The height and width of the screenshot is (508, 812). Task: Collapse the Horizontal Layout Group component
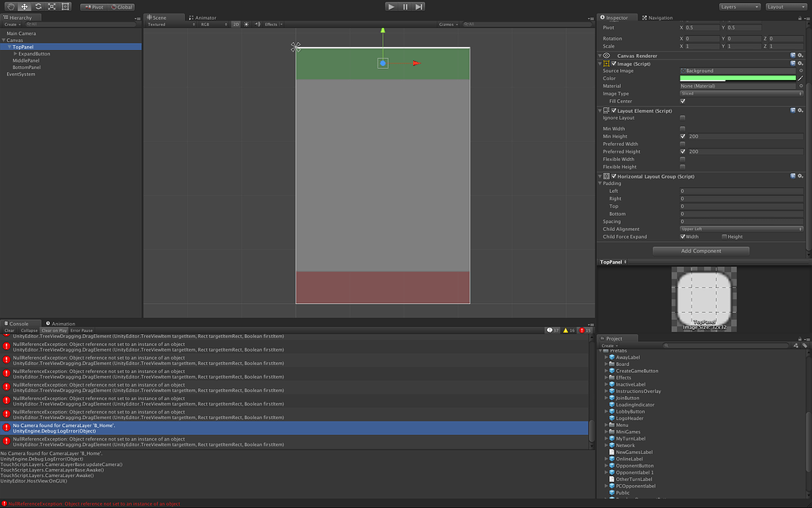[600, 176]
